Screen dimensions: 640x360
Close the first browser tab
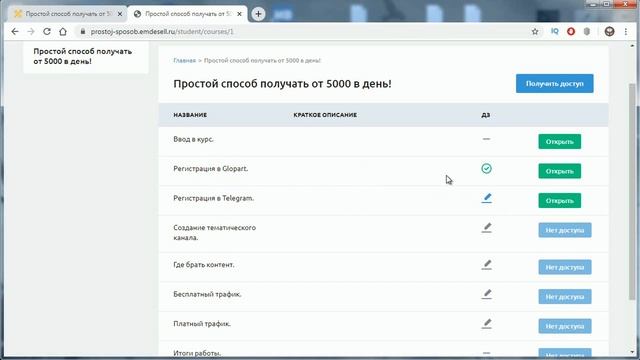click(x=120, y=14)
